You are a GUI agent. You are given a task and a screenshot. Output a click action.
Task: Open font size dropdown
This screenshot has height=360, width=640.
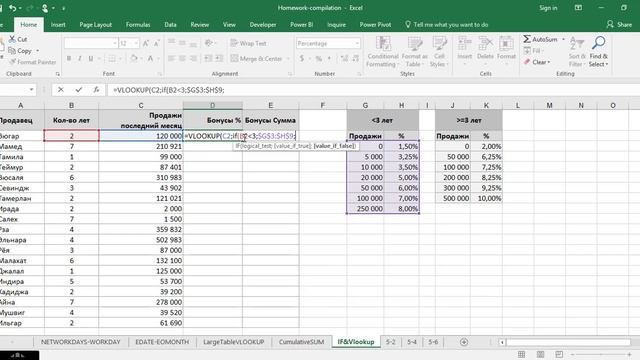pos(136,43)
